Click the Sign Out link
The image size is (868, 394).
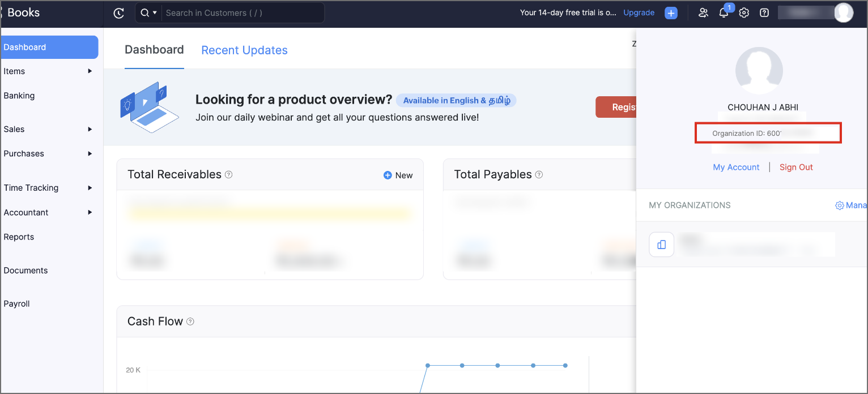(796, 167)
